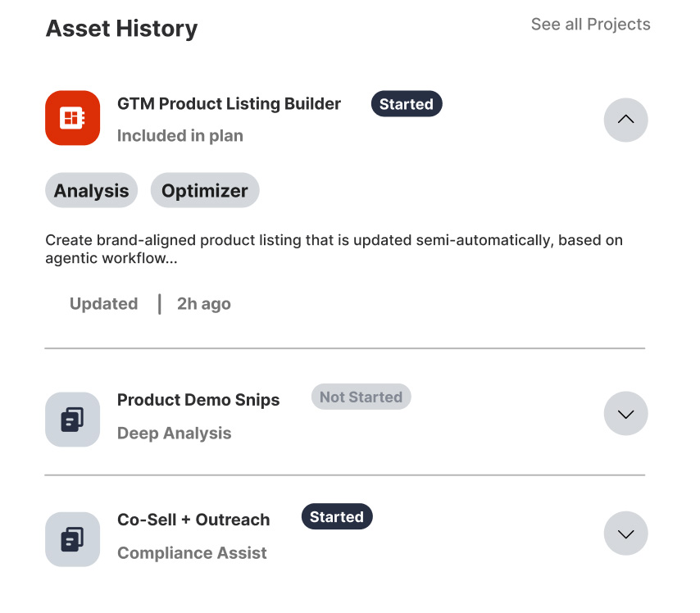Select the Analysis tag chip

click(x=92, y=191)
